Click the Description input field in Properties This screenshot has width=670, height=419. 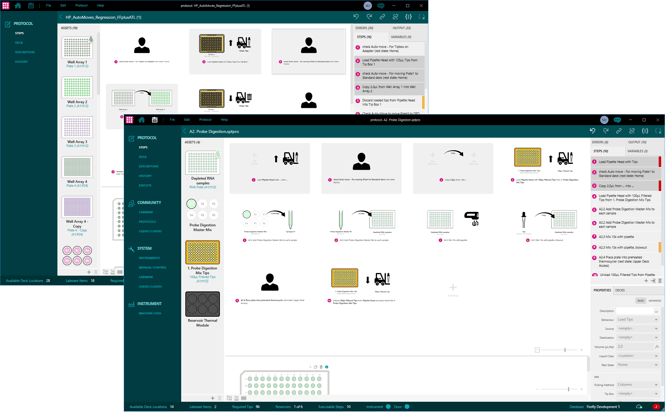635,311
